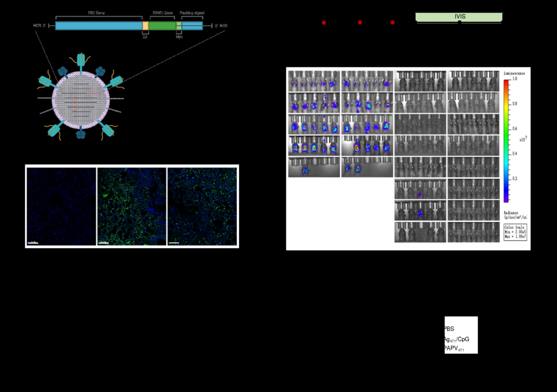
Task: Click the long blue PB2 Gene segment
Action: tap(99, 26)
